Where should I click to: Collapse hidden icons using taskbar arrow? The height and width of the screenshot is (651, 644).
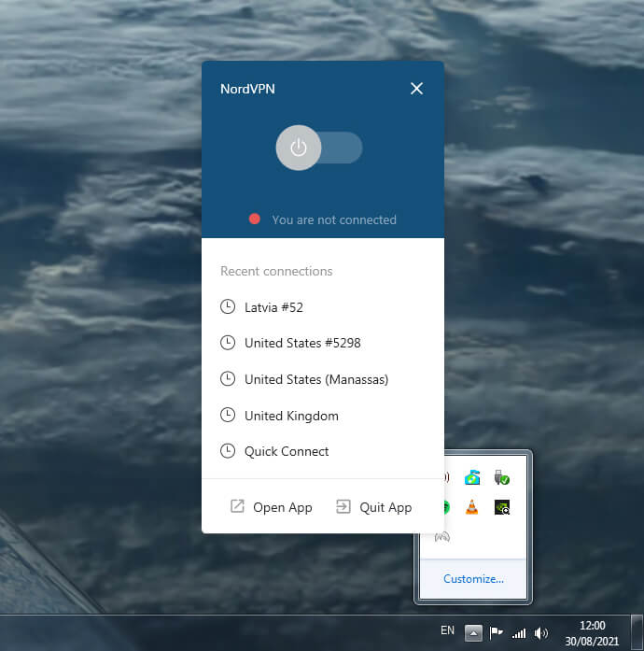pyautogui.click(x=473, y=633)
